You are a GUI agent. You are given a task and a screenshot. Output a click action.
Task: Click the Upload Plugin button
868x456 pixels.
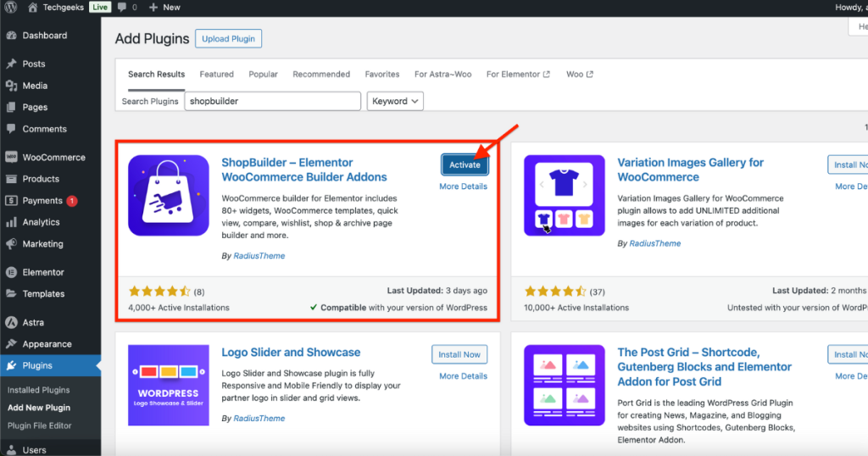pos(228,39)
